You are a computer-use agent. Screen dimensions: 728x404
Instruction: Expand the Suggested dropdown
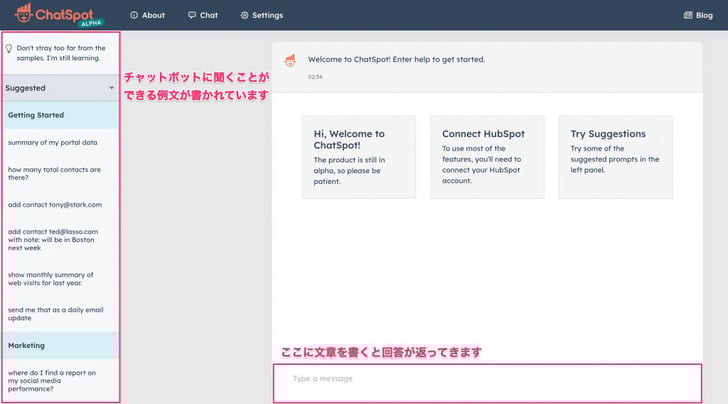coord(60,88)
